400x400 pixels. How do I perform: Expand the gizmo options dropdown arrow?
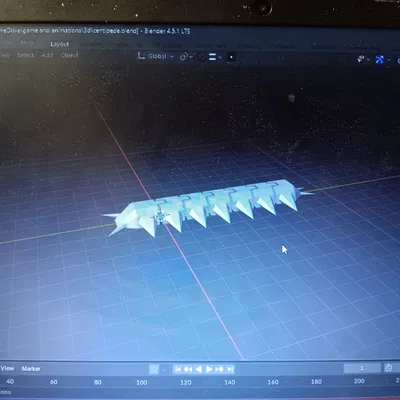click(x=389, y=60)
